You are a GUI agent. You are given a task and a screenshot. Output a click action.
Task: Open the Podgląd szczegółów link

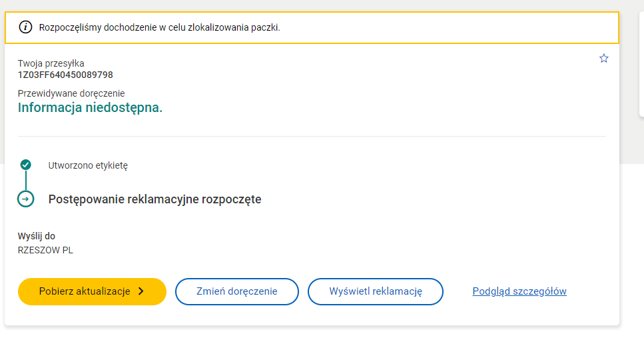pyautogui.click(x=519, y=291)
